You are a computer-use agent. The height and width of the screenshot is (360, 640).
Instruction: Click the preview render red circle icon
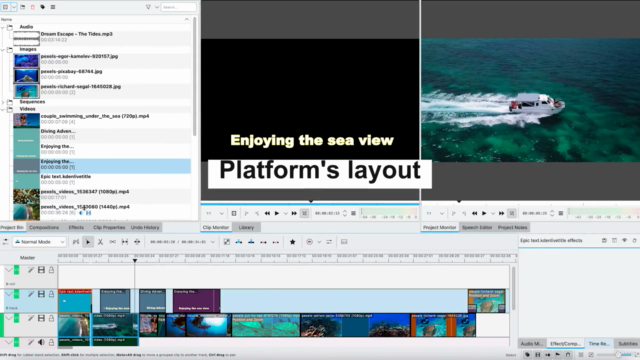click(x=309, y=242)
